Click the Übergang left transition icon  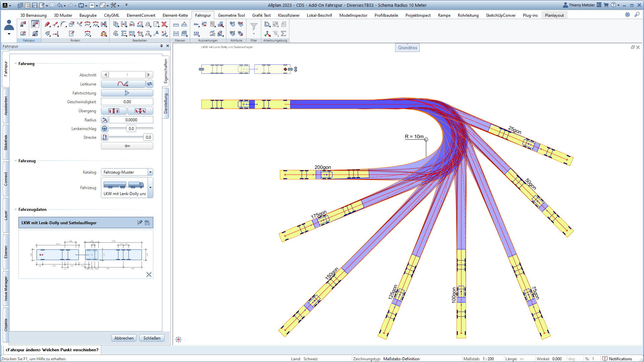pos(114,111)
